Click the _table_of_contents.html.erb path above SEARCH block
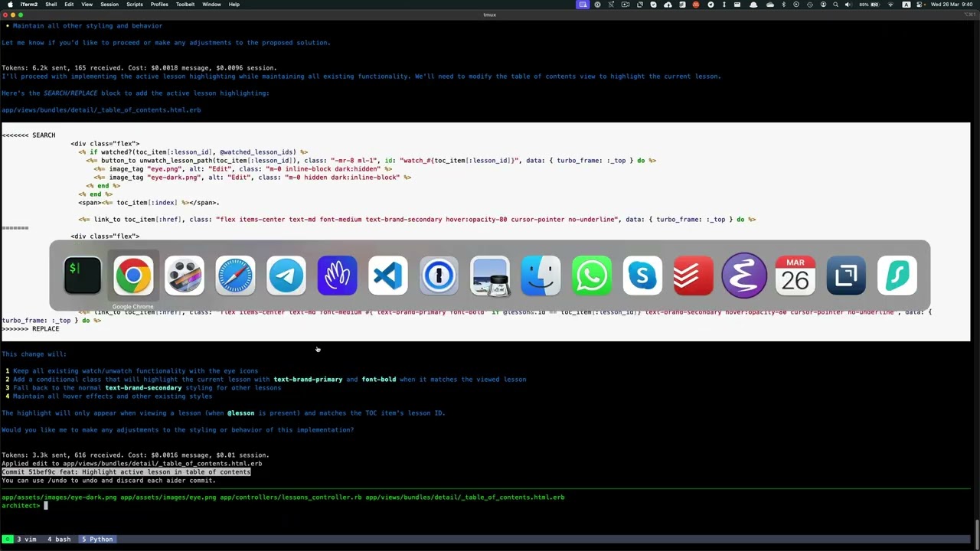Viewport: 980px width, 551px height. (x=101, y=110)
